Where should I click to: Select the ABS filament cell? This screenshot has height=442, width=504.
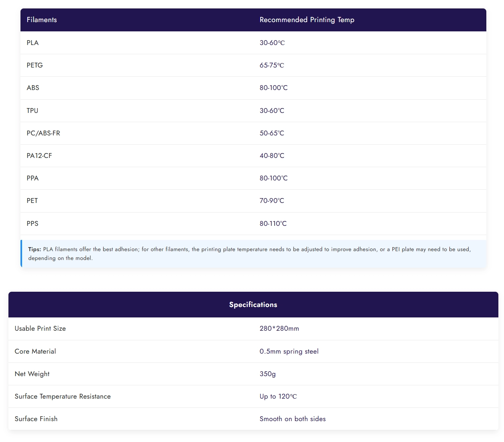click(33, 88)
